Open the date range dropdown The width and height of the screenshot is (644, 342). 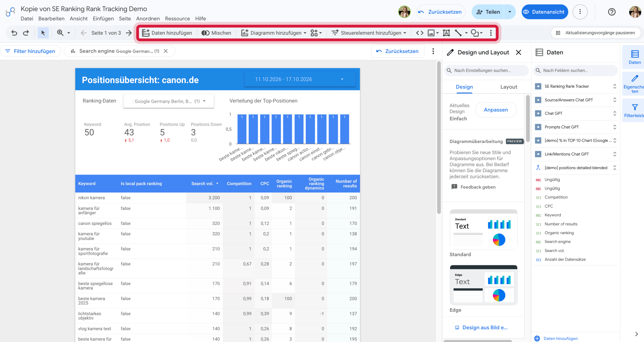300,79
